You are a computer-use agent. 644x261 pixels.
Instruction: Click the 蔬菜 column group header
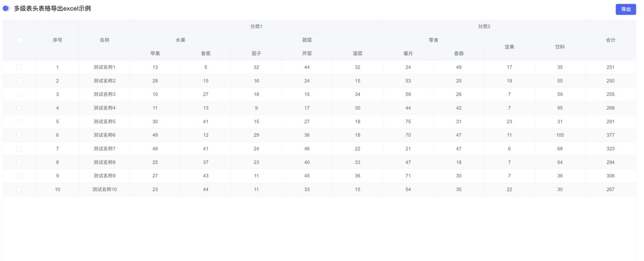pos(307,40)
